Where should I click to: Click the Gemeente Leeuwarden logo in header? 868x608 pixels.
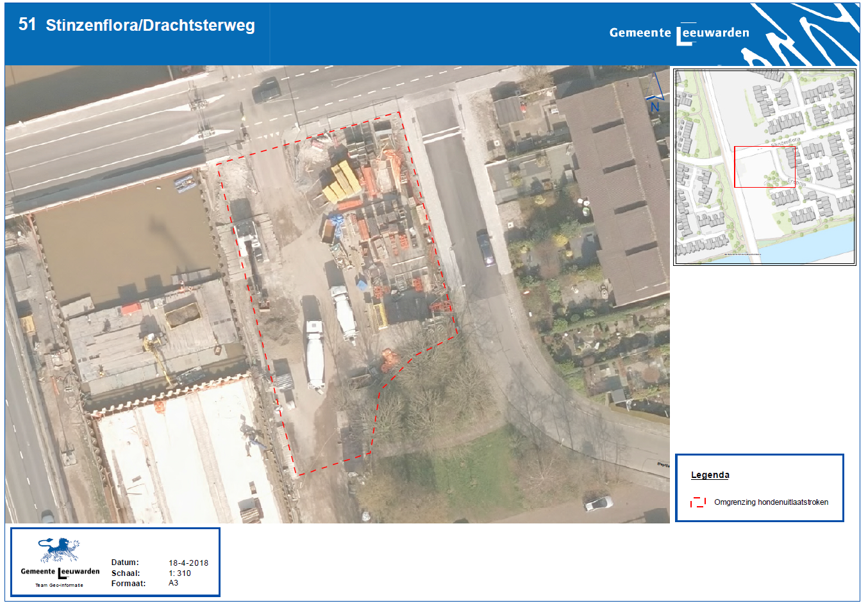(679, 33)
